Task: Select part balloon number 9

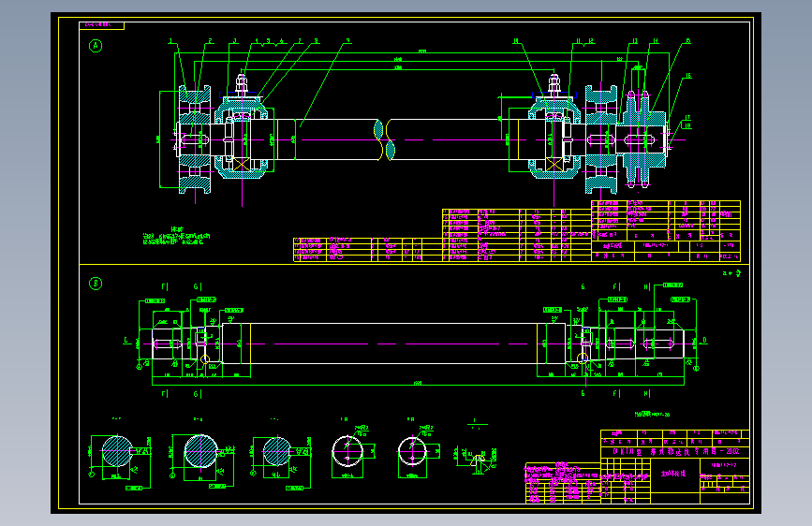Action: 348,41
